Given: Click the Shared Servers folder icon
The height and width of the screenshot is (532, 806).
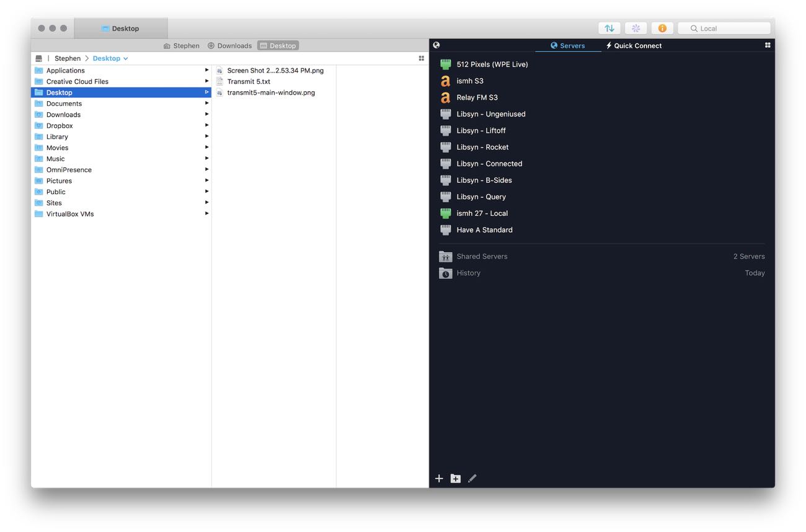Looking at the screenshot, I should coord(445,257).
